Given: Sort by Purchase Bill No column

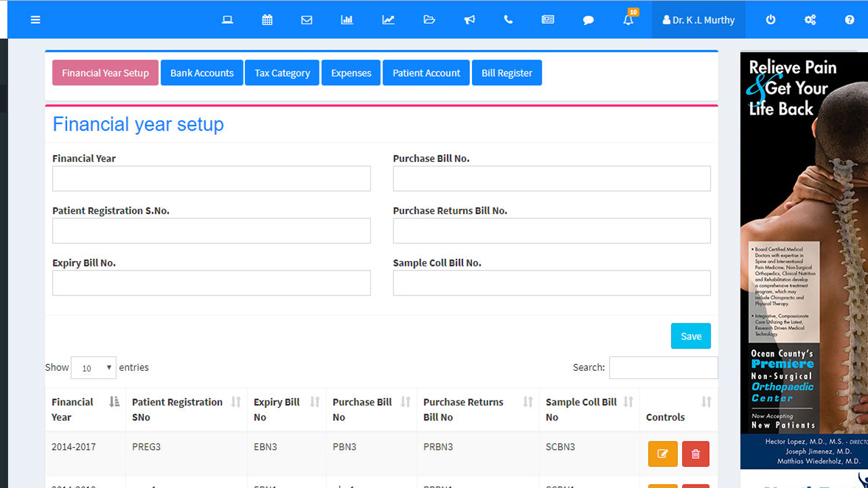Looking at the screenshot, I should tap(372, 409).
